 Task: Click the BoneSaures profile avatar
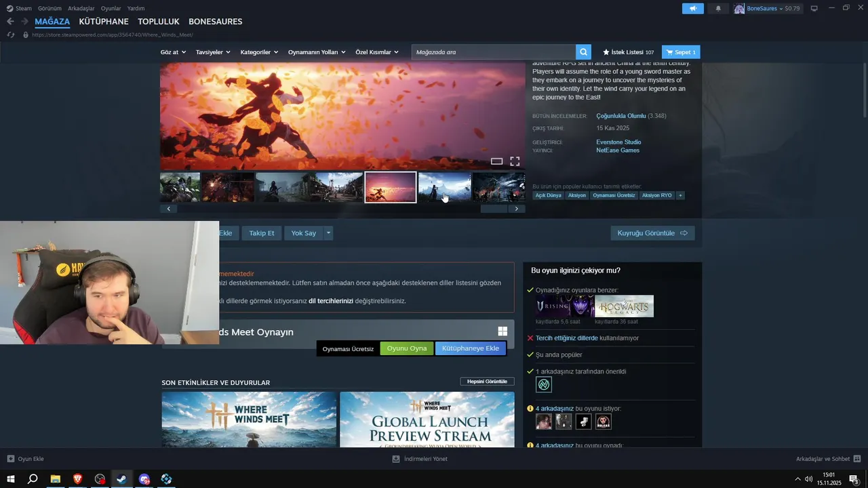[x=739, y=8]
